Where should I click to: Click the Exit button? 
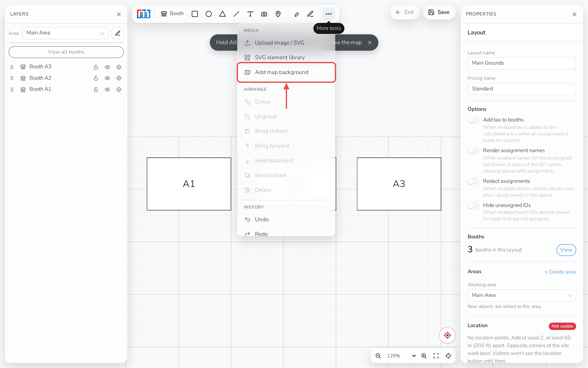pos(404,12)
